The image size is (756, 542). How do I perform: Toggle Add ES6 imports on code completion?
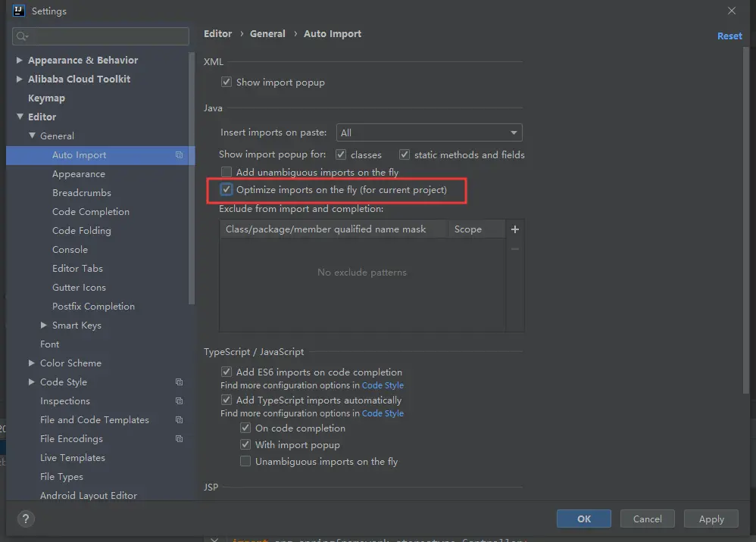pyautogui.click(x=226, y=372)
